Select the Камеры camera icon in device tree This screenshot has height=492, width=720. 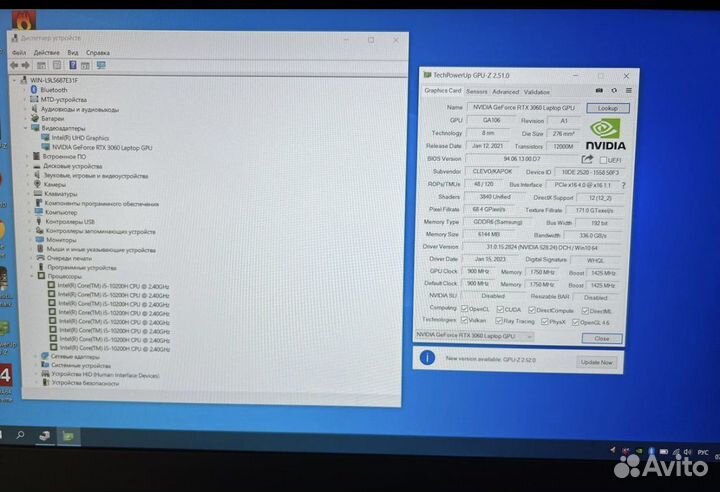[x=38, y=184]
